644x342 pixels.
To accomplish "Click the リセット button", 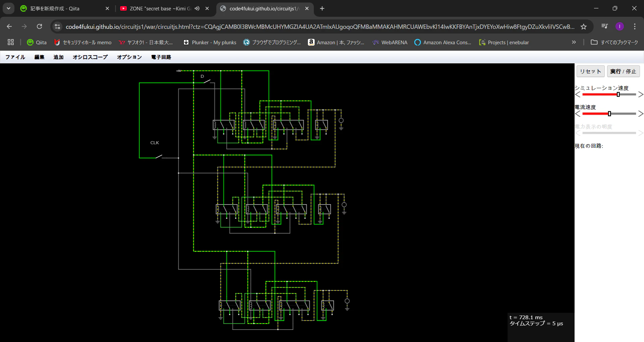I will [590, 71].
